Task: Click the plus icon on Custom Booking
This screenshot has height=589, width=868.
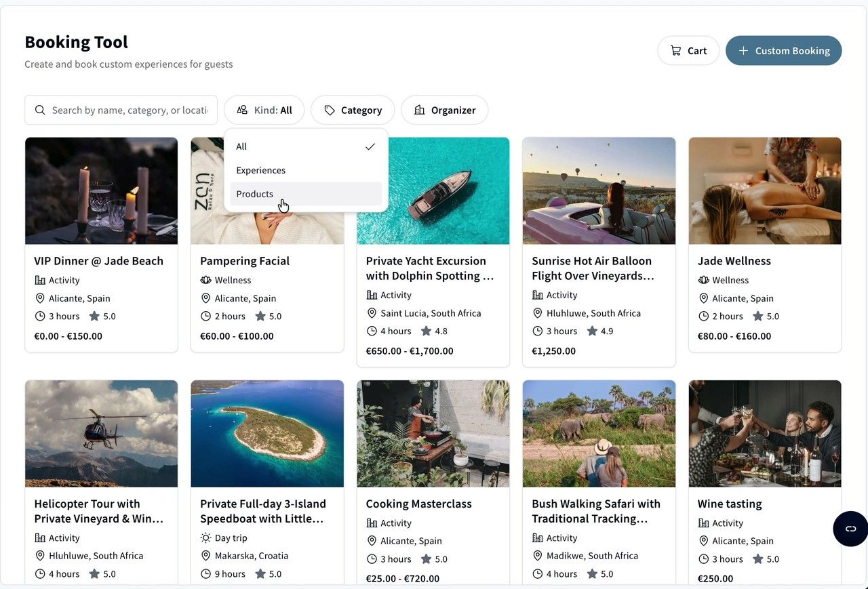Action: [743, 51]
